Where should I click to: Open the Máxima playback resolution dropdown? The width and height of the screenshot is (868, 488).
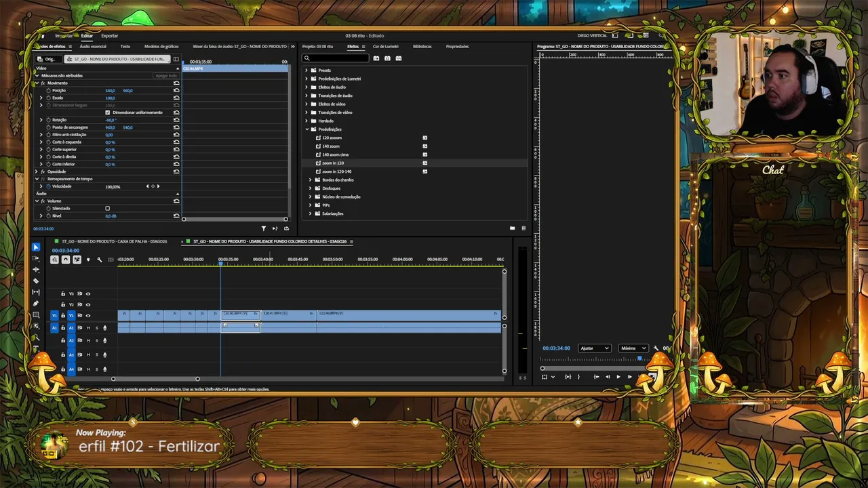pos(633,348)
